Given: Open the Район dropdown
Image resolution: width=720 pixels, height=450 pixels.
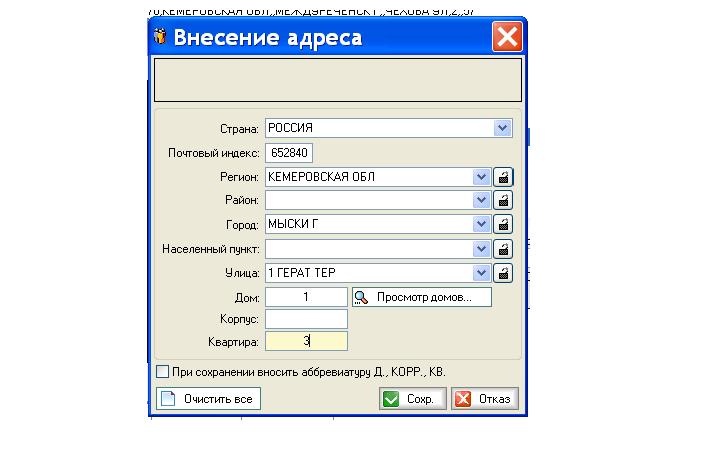Looking at the screenshot, I should (x=482, y=201).
